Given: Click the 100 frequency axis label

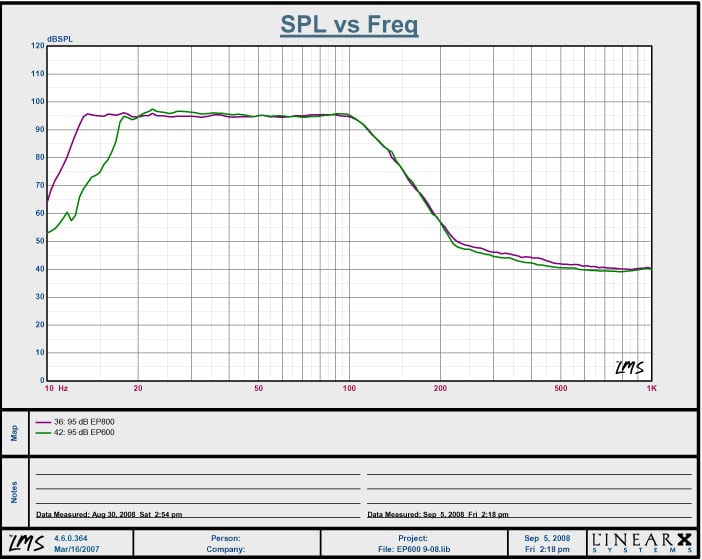Looking at the screenshot, I should (349, 388).
